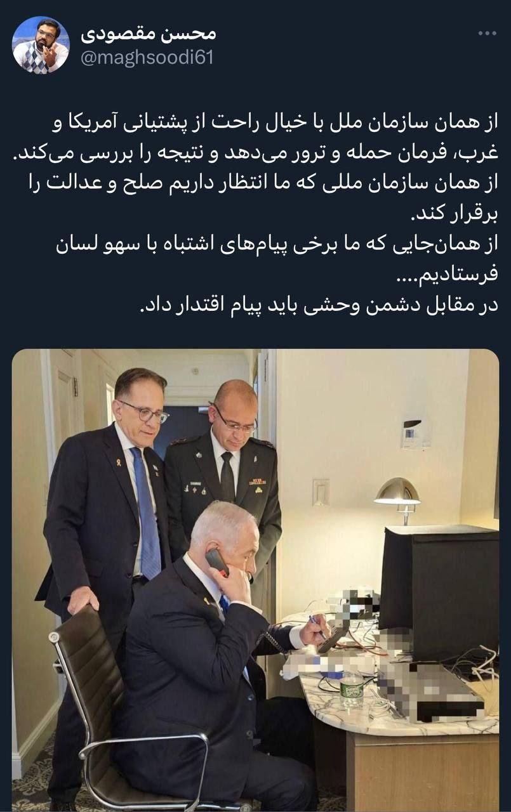Click the blue tie of the standing man
This screenshot has height=812, width=511.
[147, 511]
